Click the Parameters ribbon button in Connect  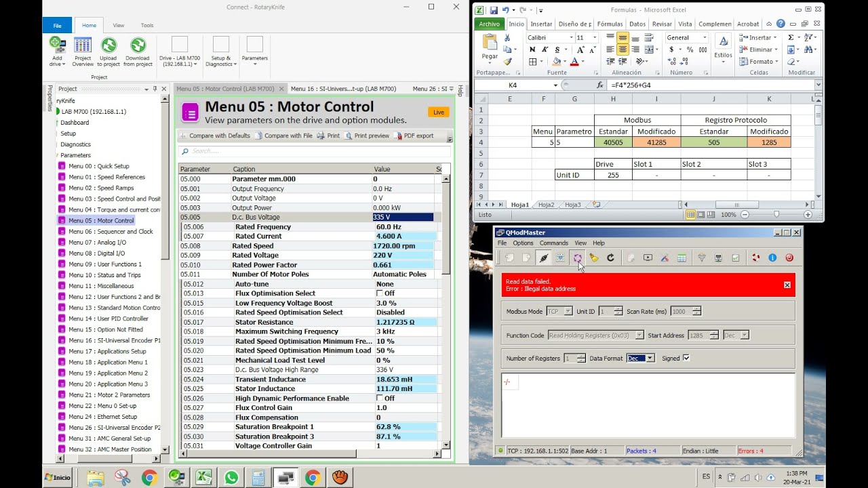click(x=255, y=50)
